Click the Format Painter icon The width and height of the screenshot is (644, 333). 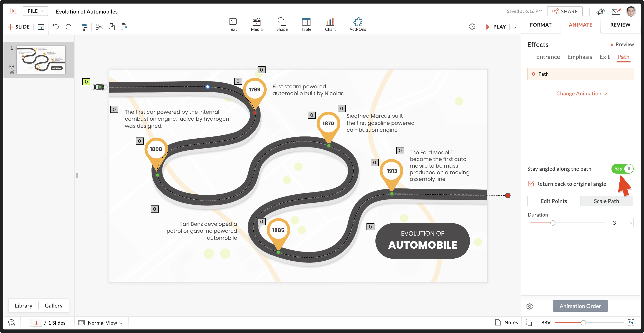point(85,27)
